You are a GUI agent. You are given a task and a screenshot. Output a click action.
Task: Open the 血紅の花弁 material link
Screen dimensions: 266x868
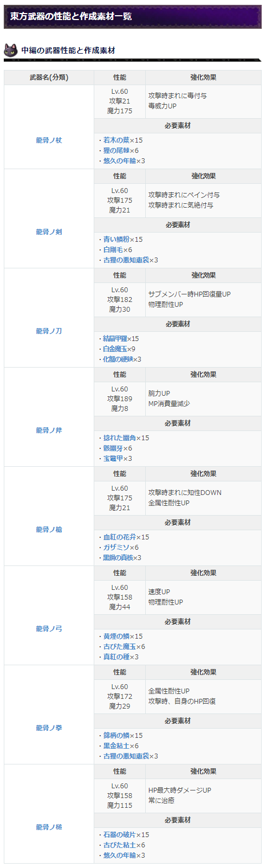(120, 537)
